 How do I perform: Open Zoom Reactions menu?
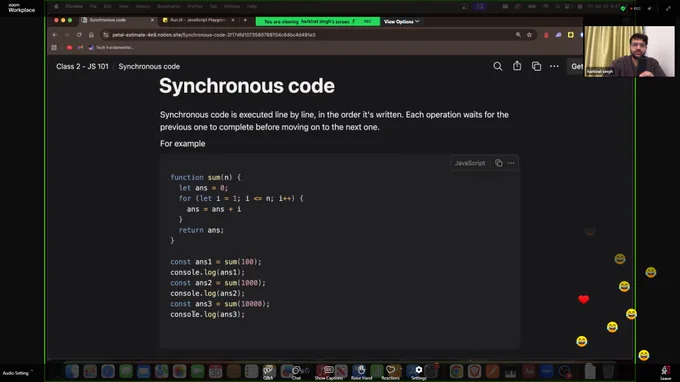pyautogui.click(x=390, y=372)
